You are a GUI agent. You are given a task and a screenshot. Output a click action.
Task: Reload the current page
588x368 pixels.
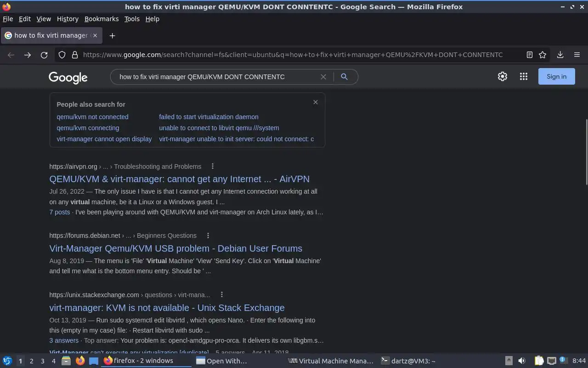44,55
